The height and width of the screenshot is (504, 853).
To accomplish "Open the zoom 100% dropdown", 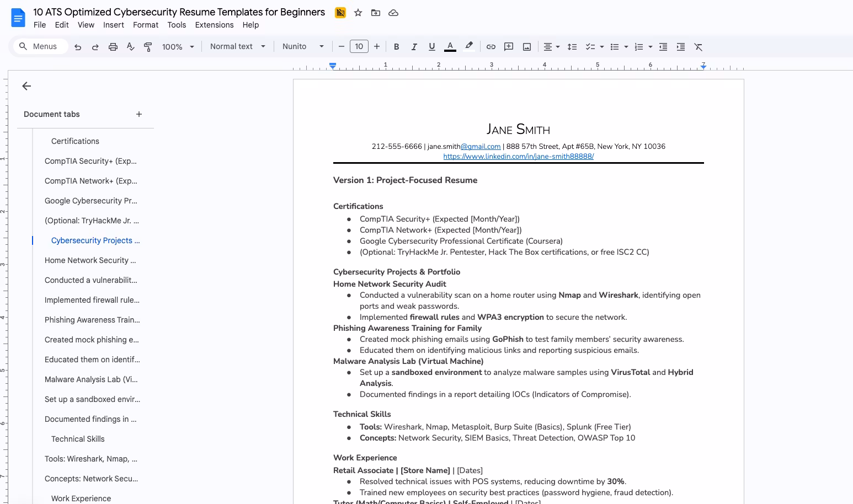I will (178, 47).
